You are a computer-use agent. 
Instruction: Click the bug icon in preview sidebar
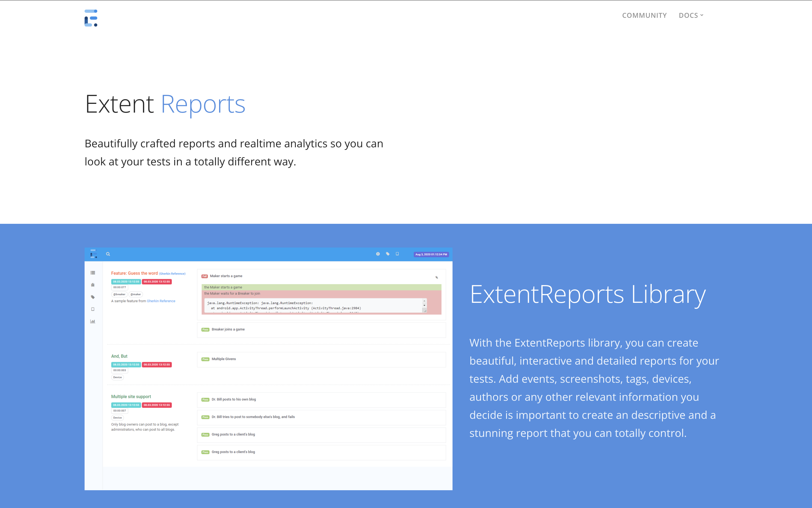(92, 285)
